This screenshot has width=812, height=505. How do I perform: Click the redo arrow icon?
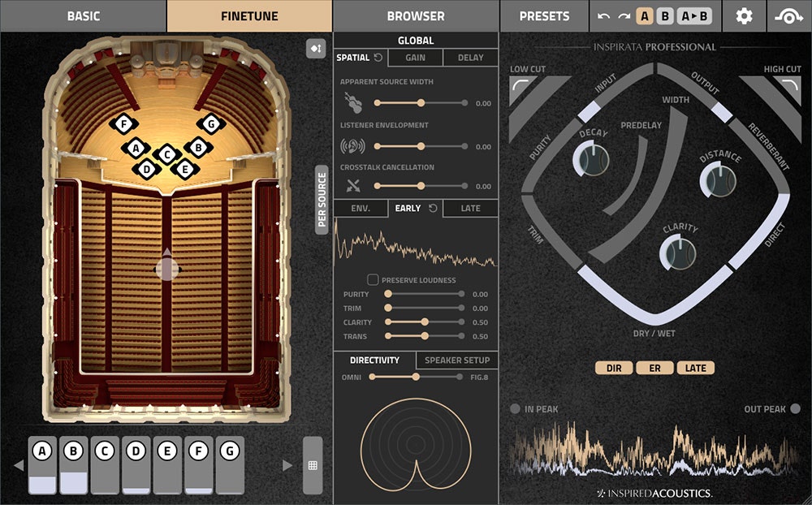tap(624, 16)
